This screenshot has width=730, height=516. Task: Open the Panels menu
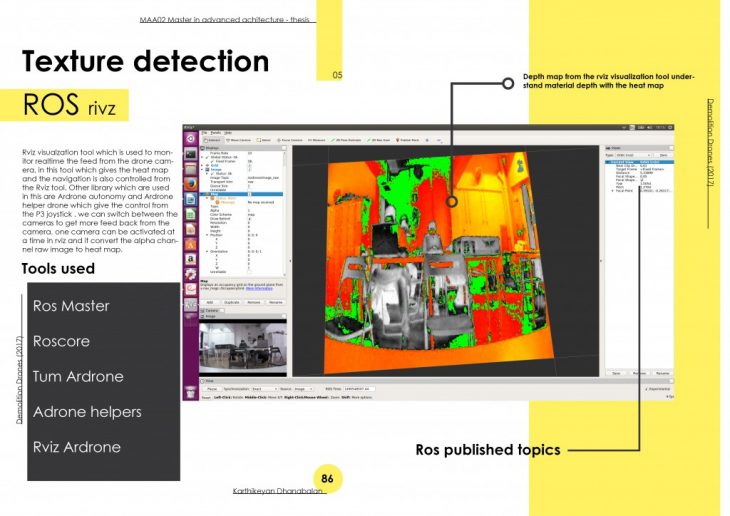click(x=214, y=132)
